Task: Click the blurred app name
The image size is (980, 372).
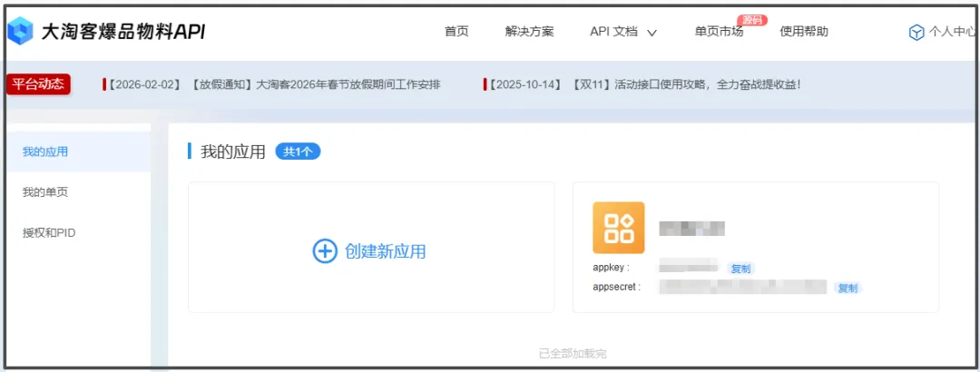Action: point(691,229)
